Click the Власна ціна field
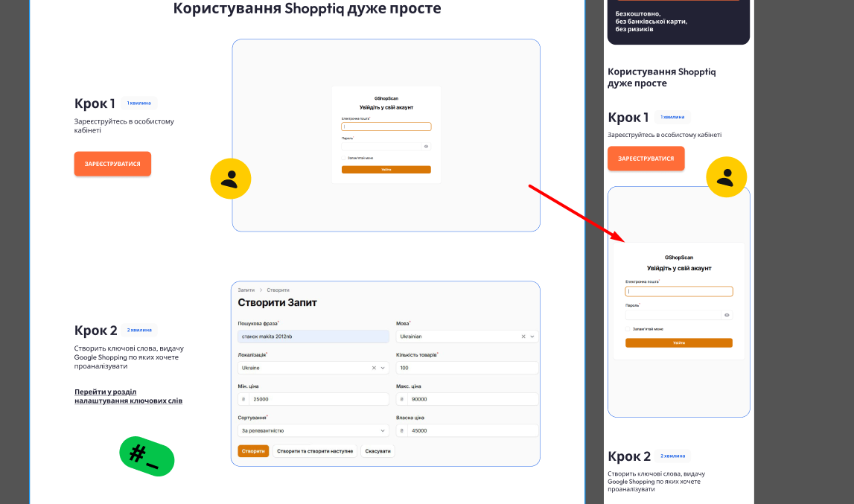 (467, 431)
